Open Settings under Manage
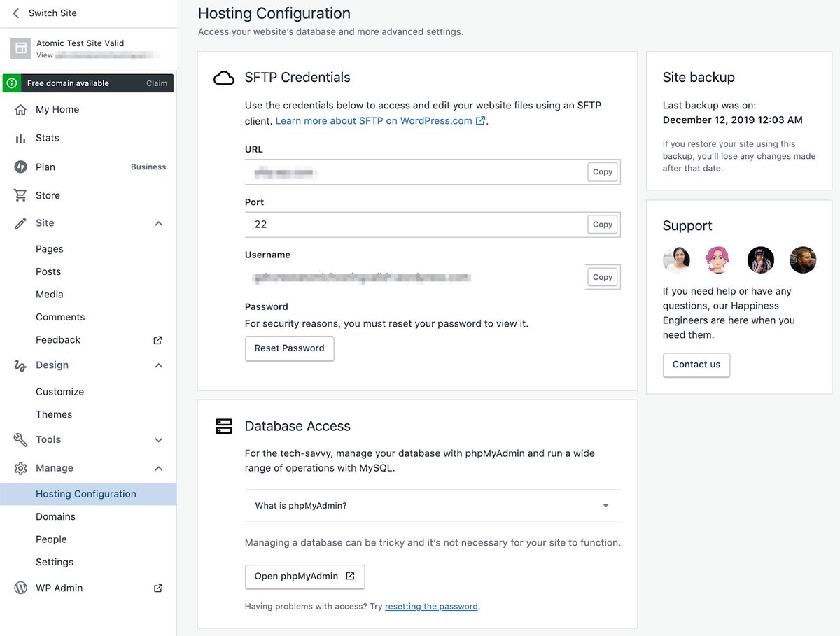This screenshot has width=840, height=636. [x=55, y=562]
